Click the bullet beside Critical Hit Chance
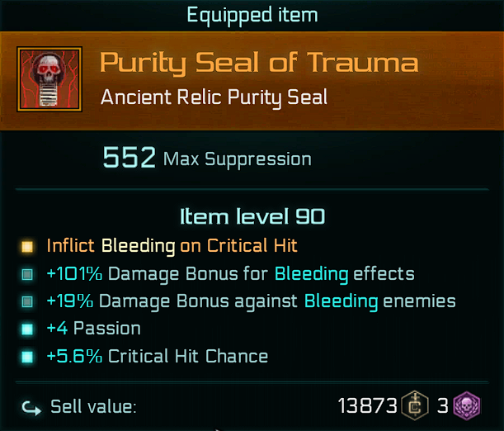 point(28,357)
